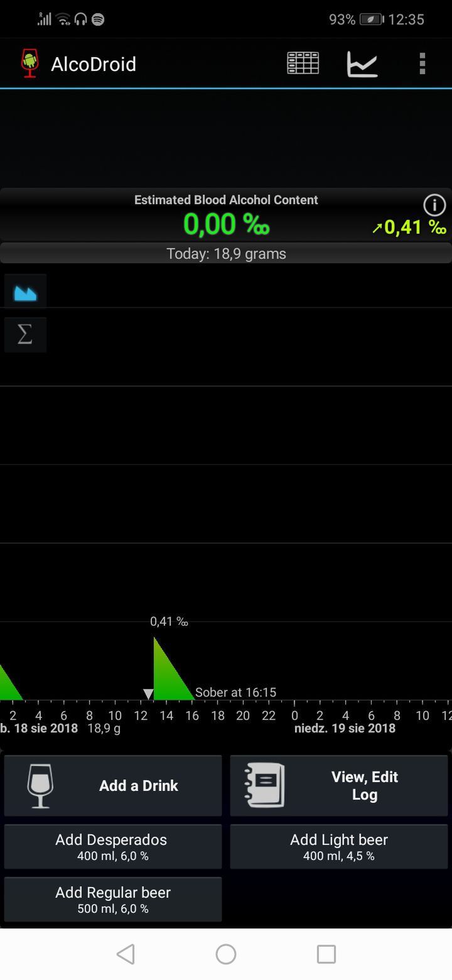
Task: Tap the Sober at 16:15 label
Action: pyautogui.click(x=235, y=692)
